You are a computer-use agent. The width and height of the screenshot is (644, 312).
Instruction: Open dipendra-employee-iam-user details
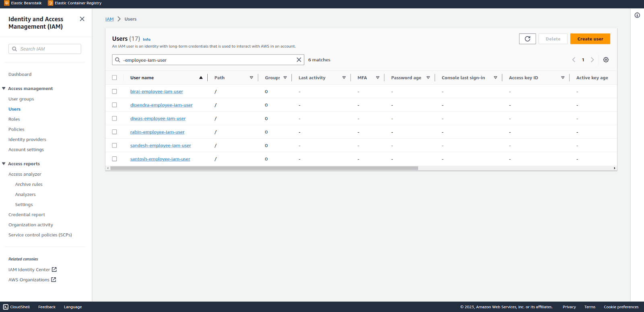tap(161, 105)
